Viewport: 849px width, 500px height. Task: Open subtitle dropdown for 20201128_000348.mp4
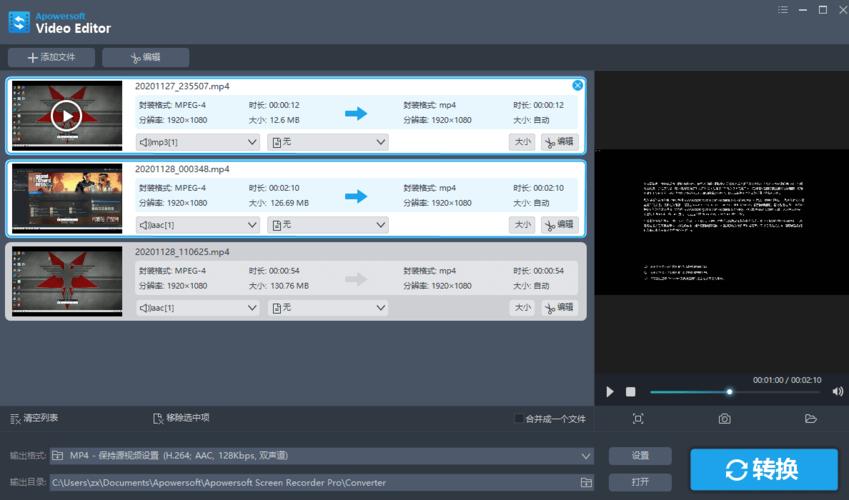click(x=328, y=225)
